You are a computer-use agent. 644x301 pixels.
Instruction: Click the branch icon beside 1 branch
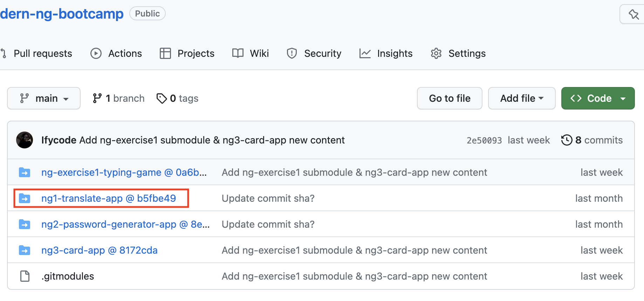(x=97, y=99)
